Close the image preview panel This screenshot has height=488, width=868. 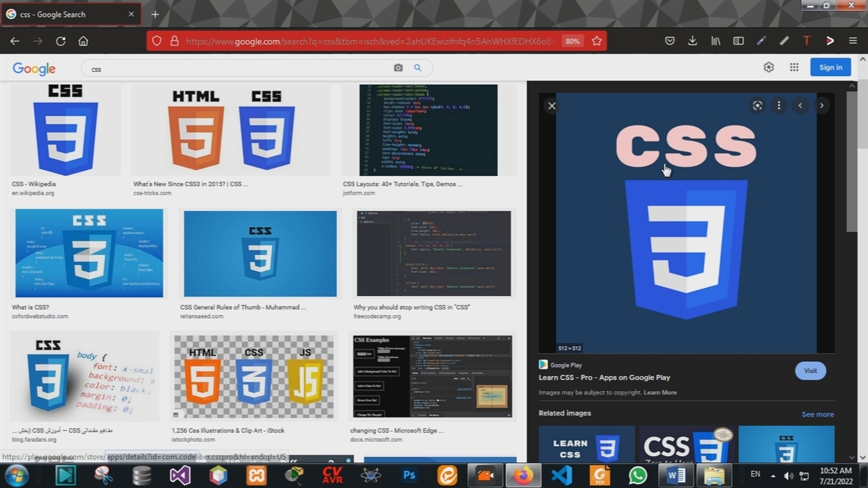pyautogui.click(x=552, y=106)
